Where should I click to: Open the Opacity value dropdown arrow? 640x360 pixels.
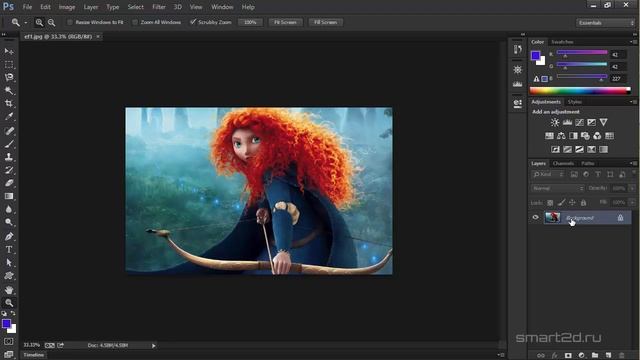click(632, 188)
